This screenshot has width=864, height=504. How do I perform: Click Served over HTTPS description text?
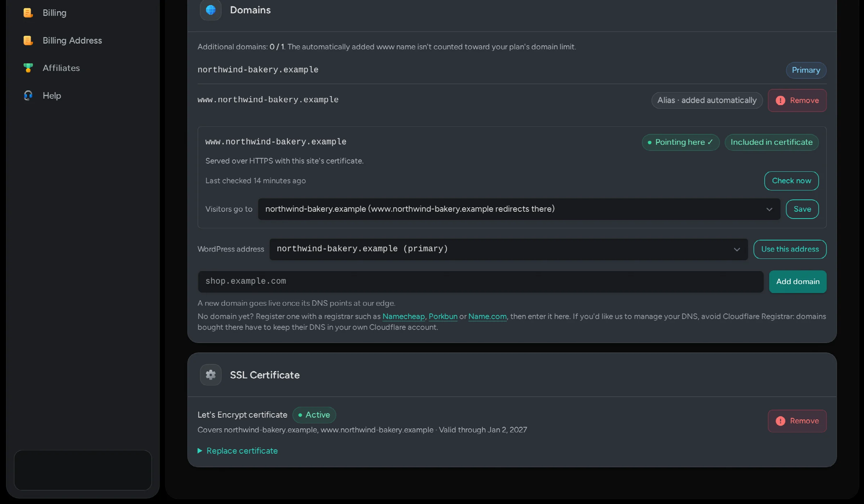point(284,161)
